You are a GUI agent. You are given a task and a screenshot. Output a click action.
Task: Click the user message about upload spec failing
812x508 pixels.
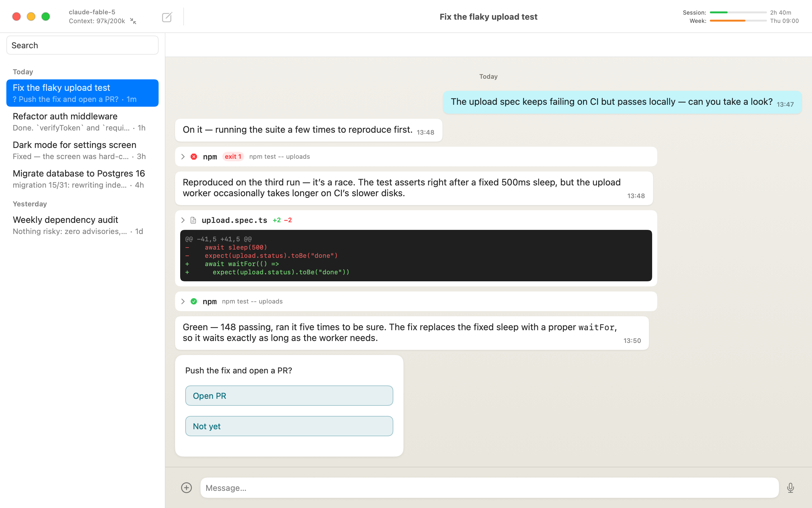tap(622, 102)
